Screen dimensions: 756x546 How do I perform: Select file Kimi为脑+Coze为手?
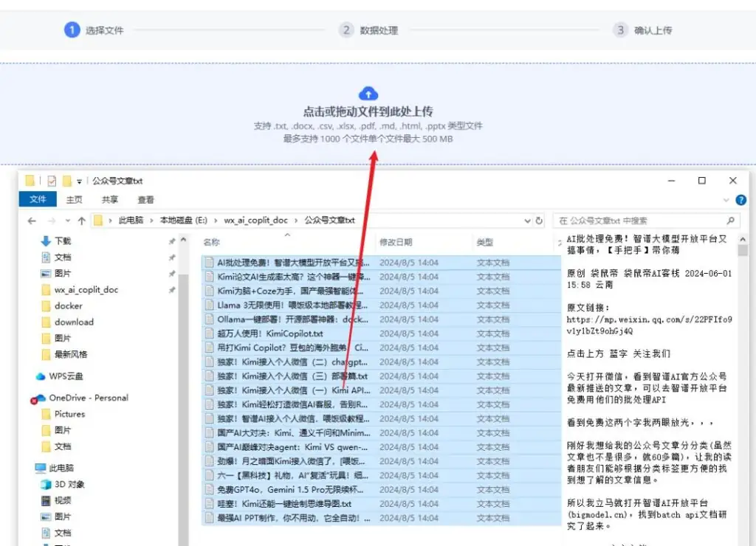pos(381,291)
